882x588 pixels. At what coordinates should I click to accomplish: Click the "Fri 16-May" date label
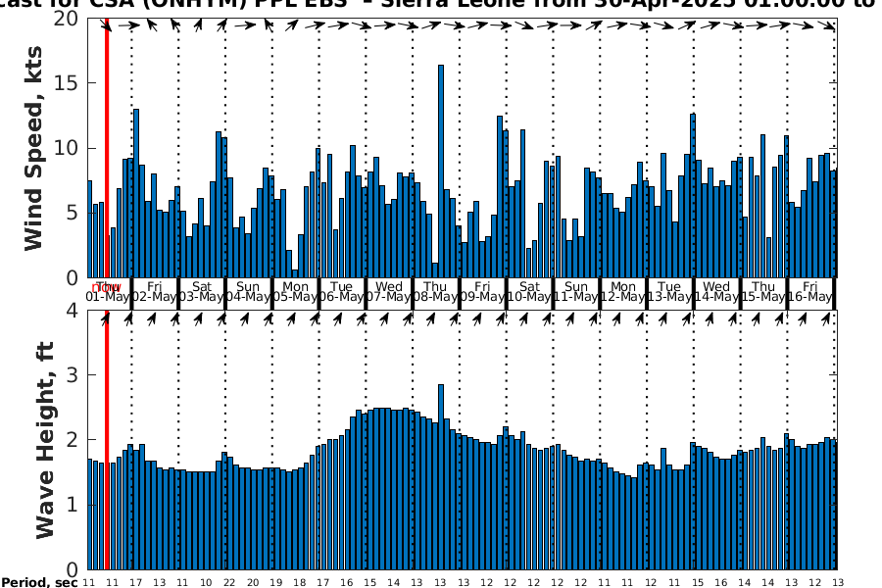[x=810, y=292]
